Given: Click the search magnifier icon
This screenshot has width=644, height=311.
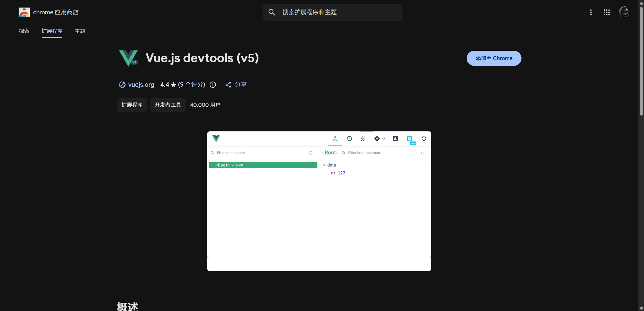Looking at the screenshot, I should point(272,12).
